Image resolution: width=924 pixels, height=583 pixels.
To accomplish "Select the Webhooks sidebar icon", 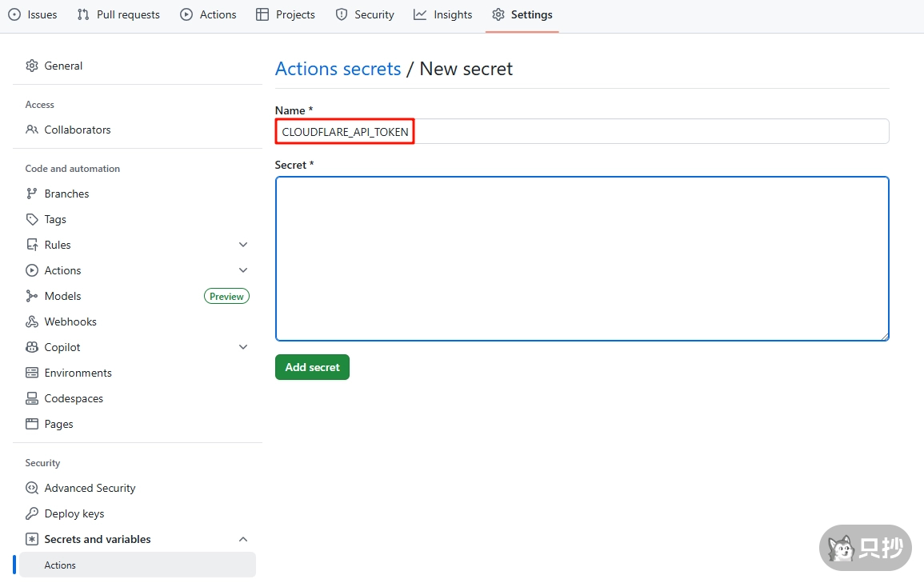I will pyautogui.click(x=31, y=321).
